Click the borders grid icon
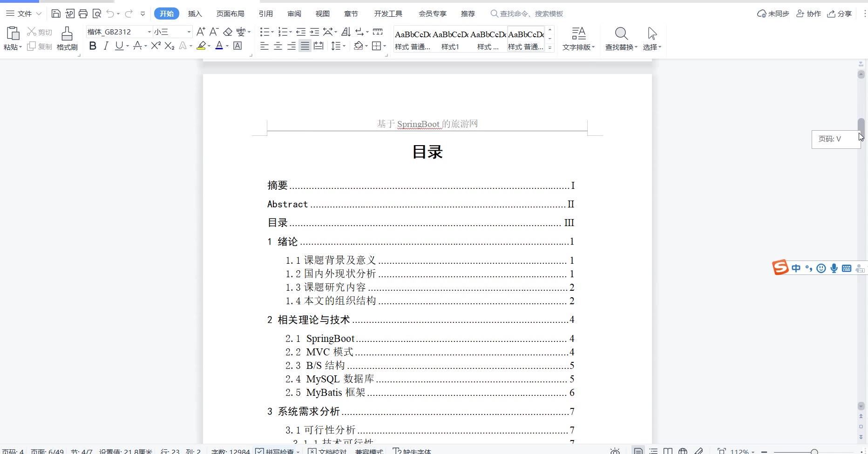 tap(377, 46)
